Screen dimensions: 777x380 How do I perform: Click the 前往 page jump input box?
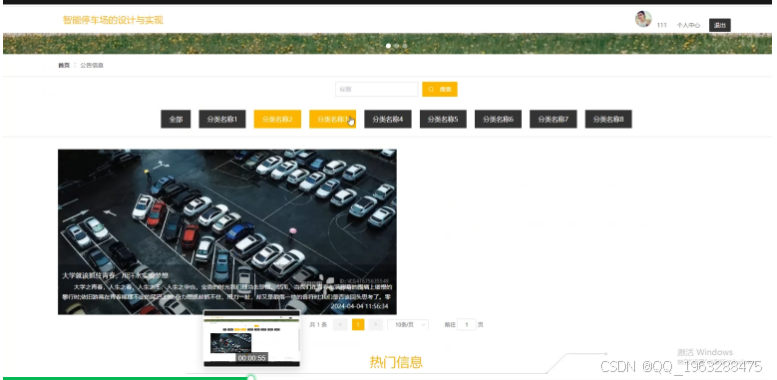click(x=466, y=325)
